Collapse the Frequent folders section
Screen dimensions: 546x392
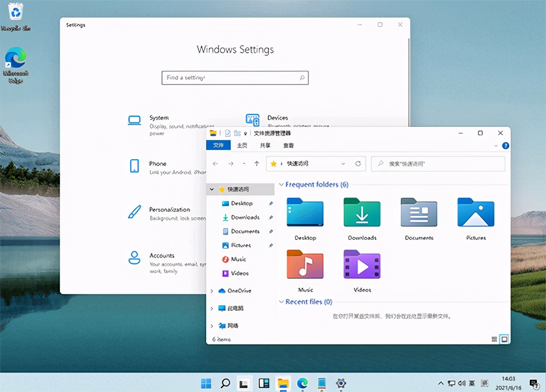coord(281,185)
